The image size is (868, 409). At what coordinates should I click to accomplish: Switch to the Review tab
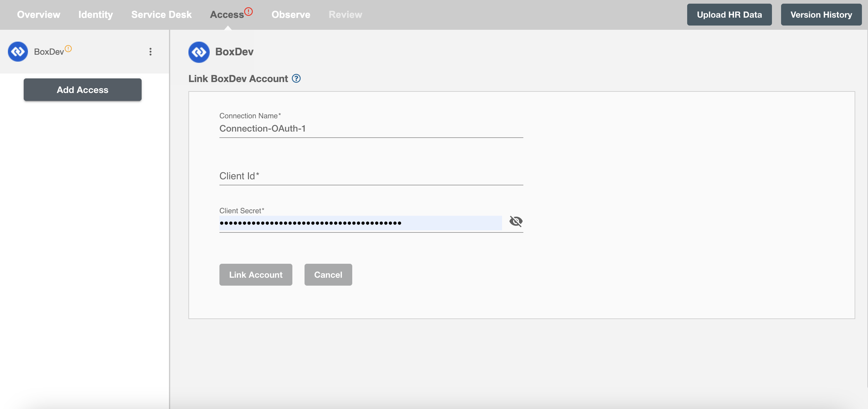point(345,15)
